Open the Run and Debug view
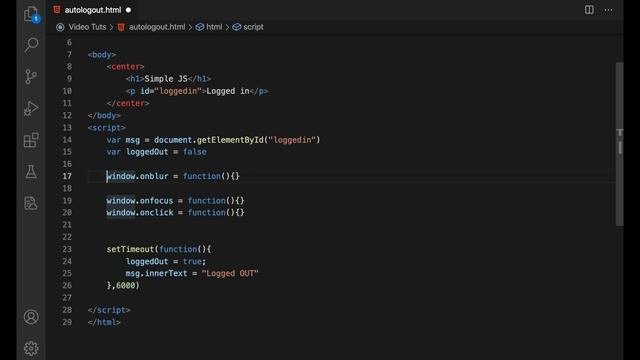The height and width of the screenshot is (360, 640). (31, 108)
